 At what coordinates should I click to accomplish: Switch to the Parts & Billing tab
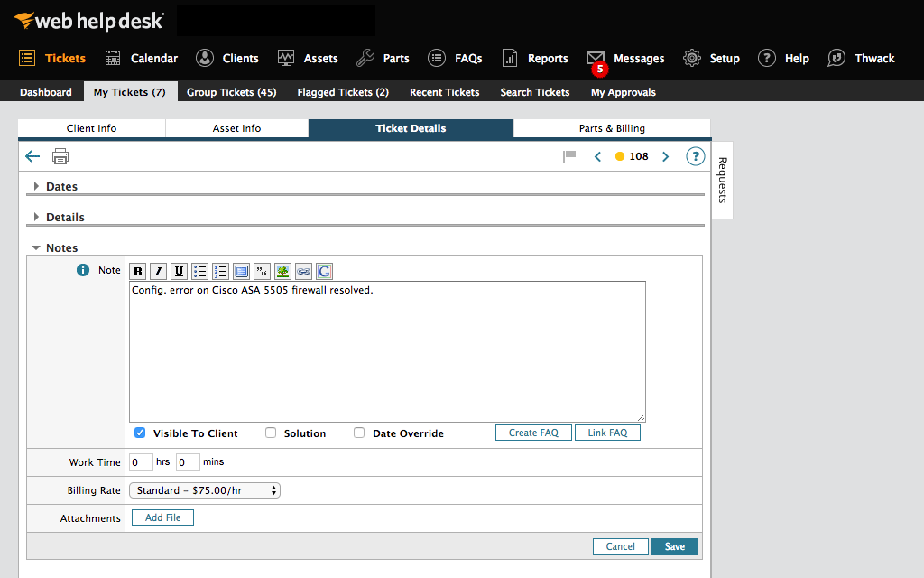pos(611,128)
